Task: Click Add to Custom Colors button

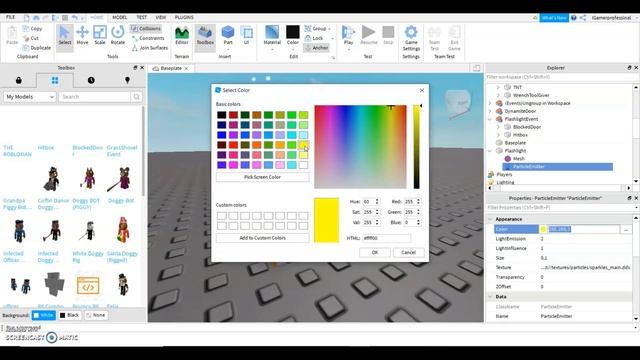Action: click(x=262, y=238)
